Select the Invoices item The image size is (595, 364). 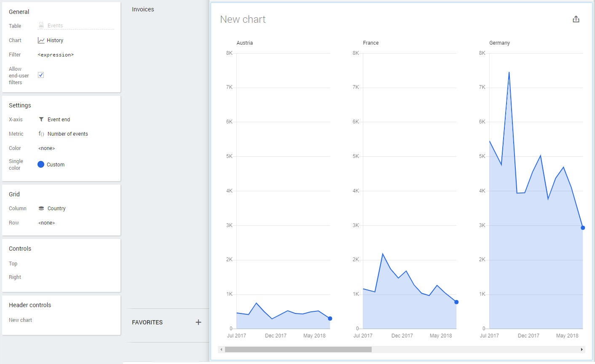pos(143,9)
